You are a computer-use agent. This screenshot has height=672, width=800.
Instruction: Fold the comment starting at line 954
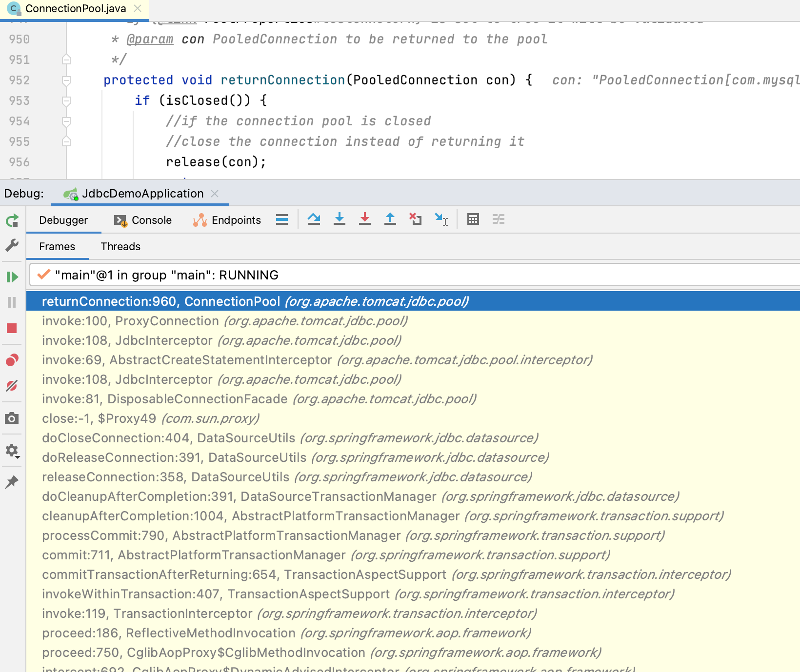click(x=66, y=121)
